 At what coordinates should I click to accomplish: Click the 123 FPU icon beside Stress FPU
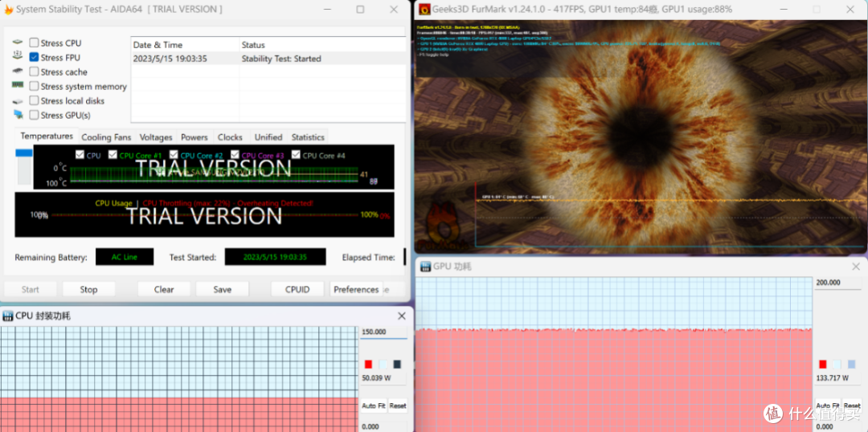pyautogui.click(x=18, y=56)
